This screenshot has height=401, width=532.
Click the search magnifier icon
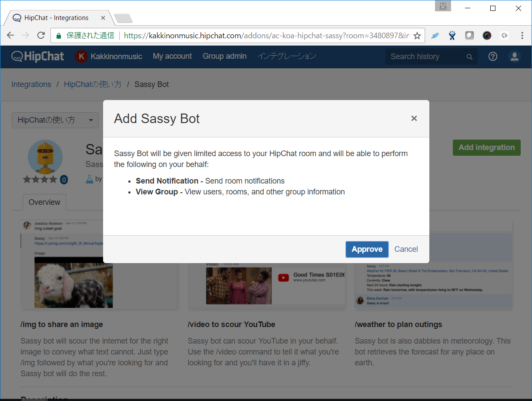click(x=469, y=57)
